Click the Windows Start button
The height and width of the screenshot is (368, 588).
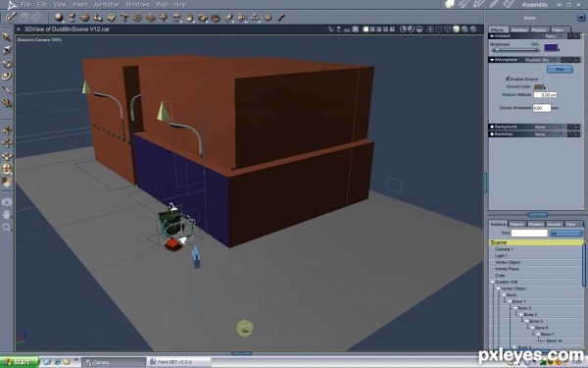point(20,362)
